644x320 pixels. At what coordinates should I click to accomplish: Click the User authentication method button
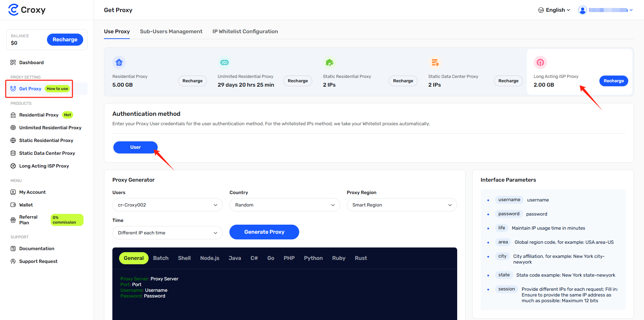point(136,147)
